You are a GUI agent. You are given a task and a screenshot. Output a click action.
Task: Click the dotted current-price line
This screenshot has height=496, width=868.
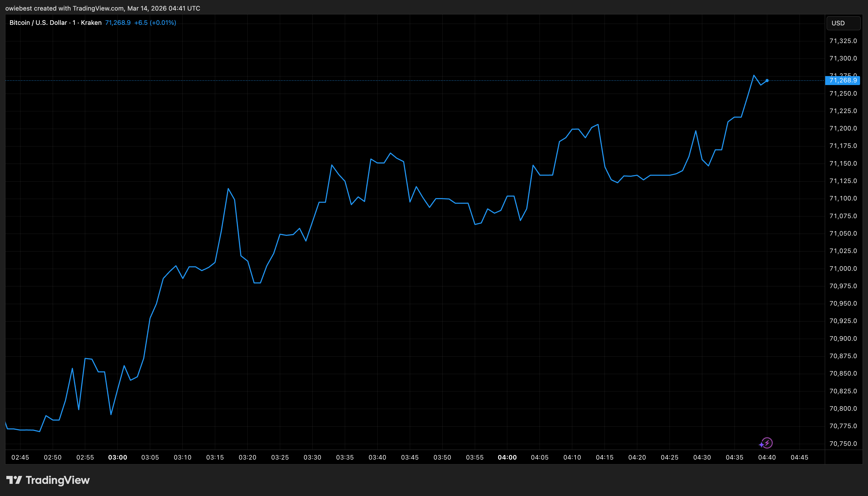[x=409, y=80]
